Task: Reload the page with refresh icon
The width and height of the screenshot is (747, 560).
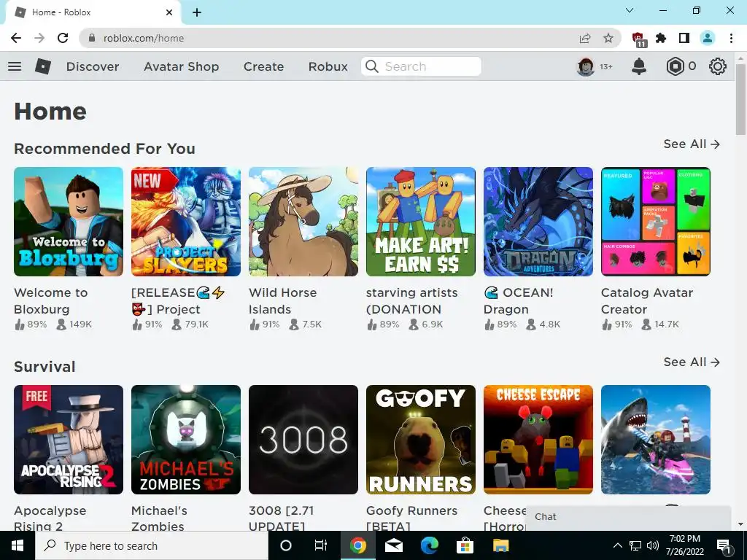Action: 63,38
